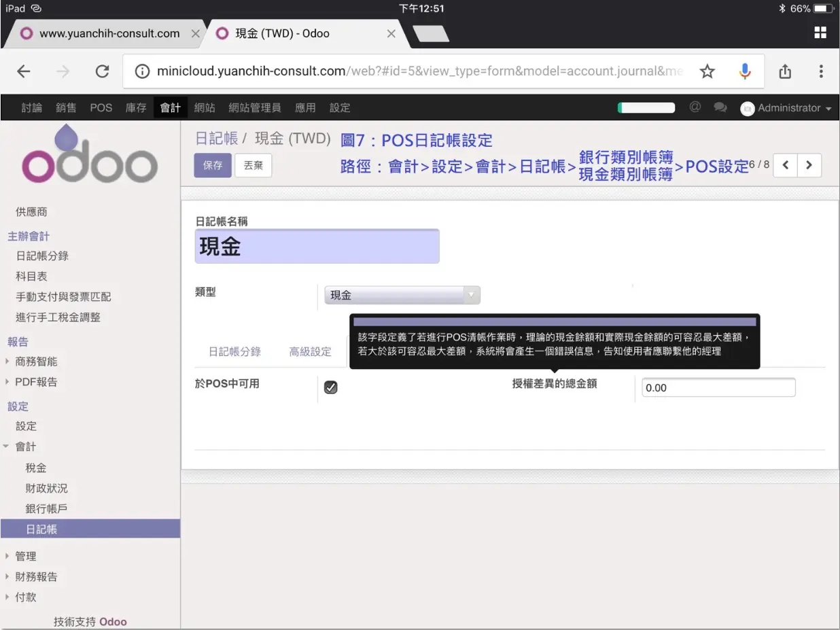The image size is (840, 630).
Task: Open 供應商 in the sidebar
Action: click(x=31, y=212)
